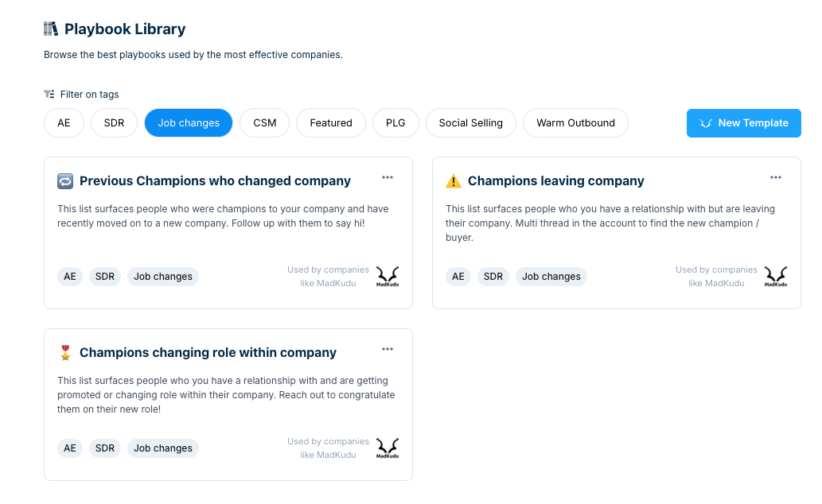The image size is (822, 504).
Task: Create a New Template
Action: click(744, 123)
